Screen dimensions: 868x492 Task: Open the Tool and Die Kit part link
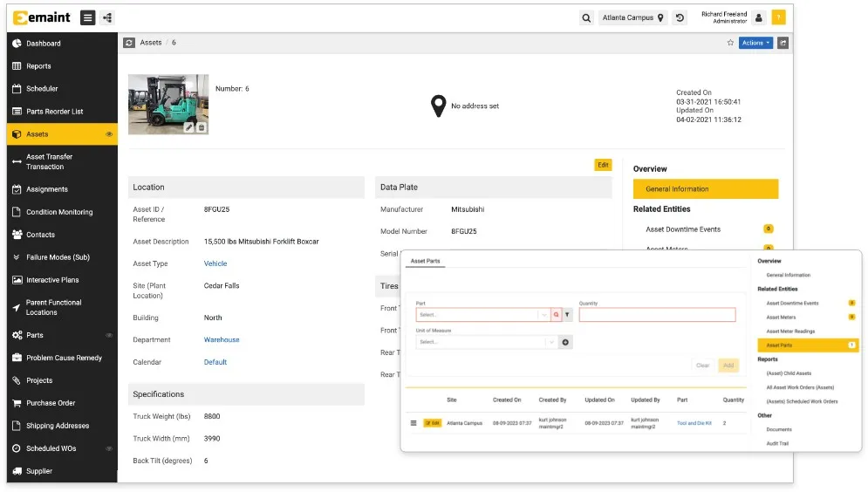click(x=694, y=423)
